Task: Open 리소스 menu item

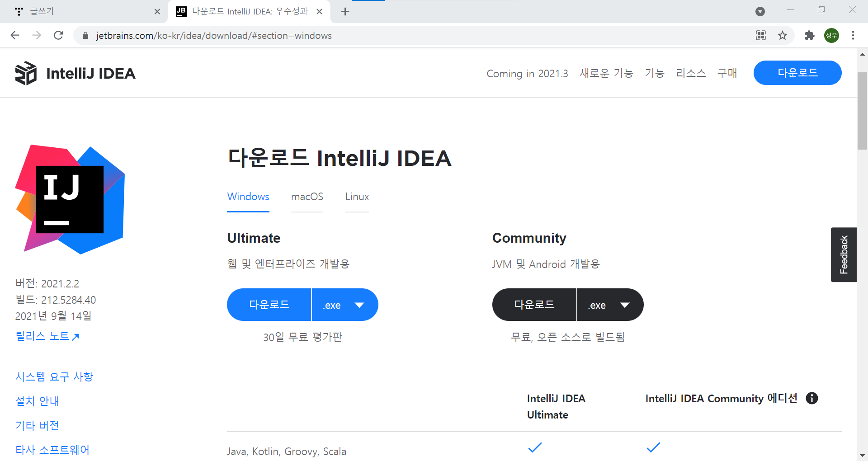Action: pos(691,73)
